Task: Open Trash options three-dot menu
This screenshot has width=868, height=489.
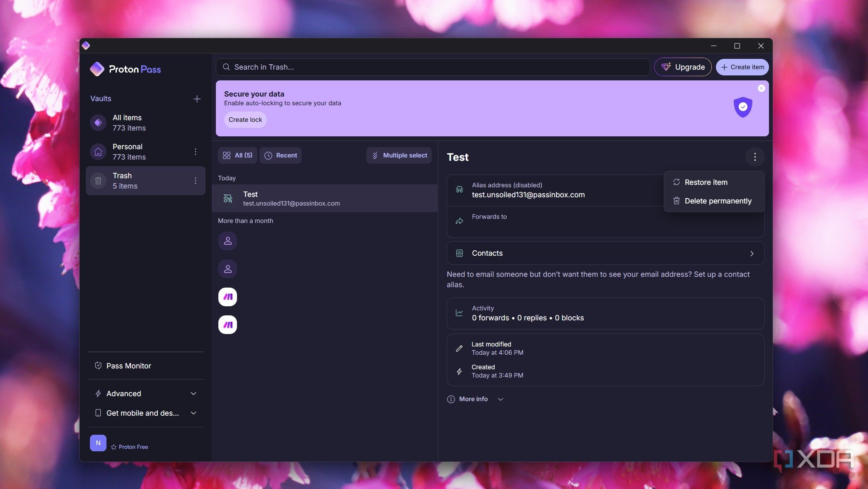Action: click(196, 181)
